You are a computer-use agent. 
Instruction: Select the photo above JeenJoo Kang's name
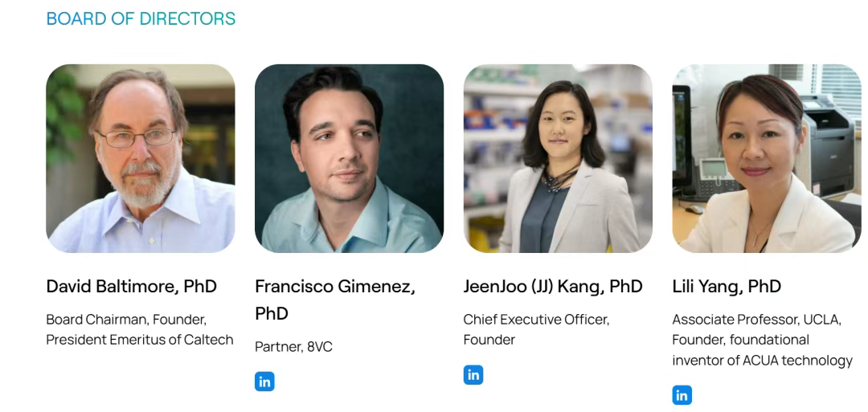coord(558,158)
